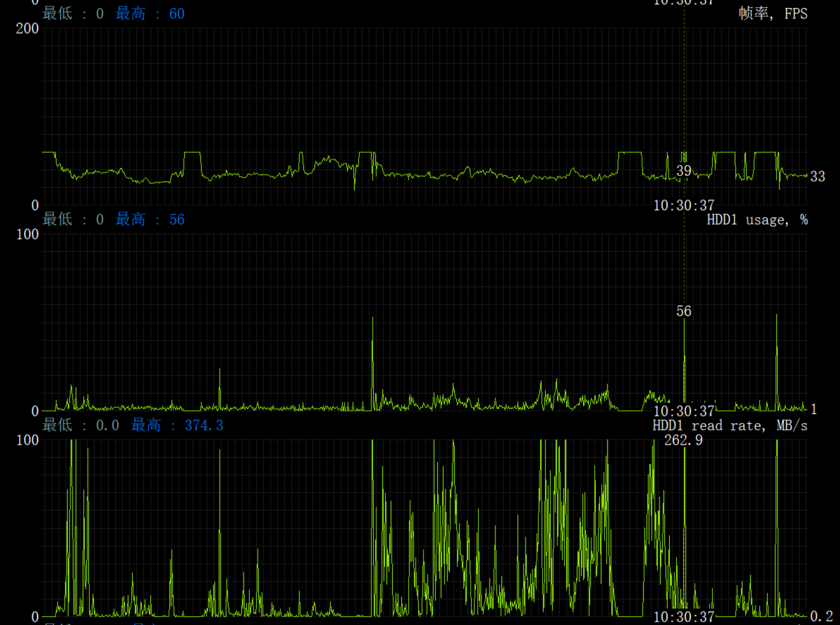Click the read rate maximum 最高 : 374.3

pos(177,426)
